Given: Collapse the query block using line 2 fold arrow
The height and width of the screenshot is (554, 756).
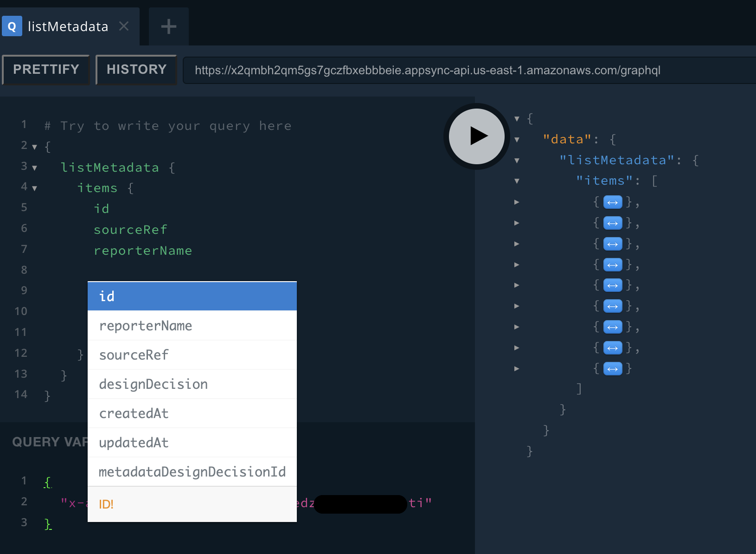Looking at the screenshot, I should coord(34,146).
